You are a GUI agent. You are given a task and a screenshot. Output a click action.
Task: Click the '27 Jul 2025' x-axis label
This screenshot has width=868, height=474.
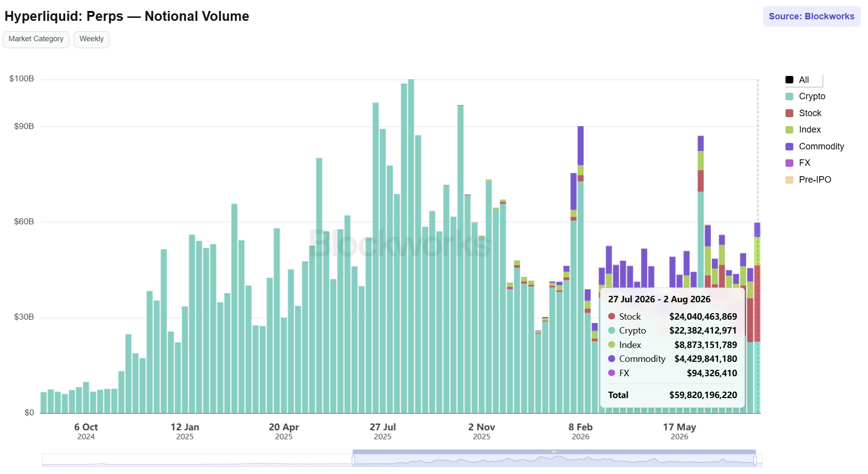(x=383, y=431)
